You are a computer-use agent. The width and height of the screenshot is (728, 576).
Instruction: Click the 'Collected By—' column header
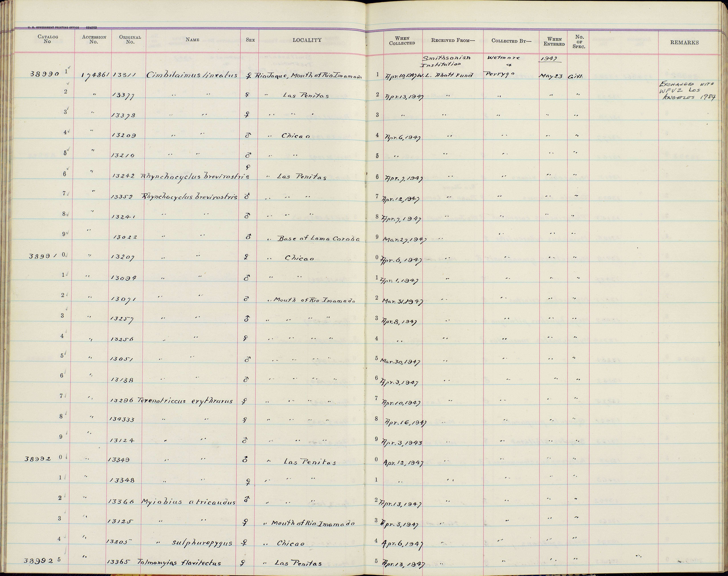511,41
